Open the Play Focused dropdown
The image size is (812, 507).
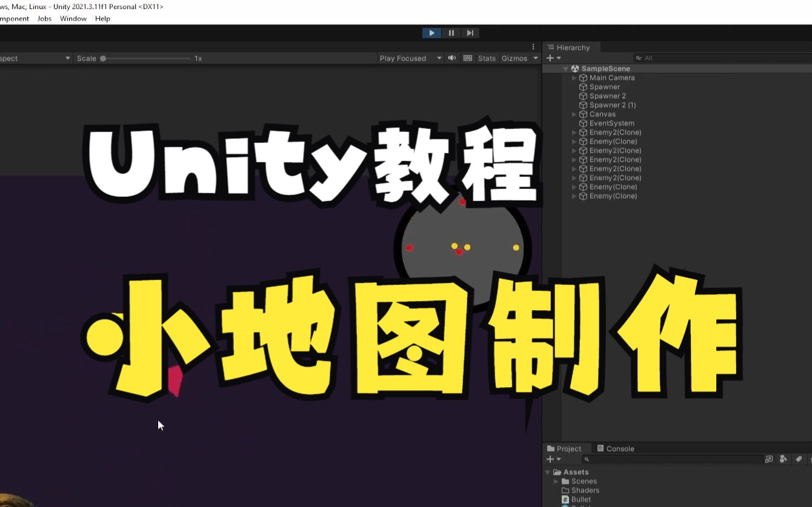(x=410, y=58)
